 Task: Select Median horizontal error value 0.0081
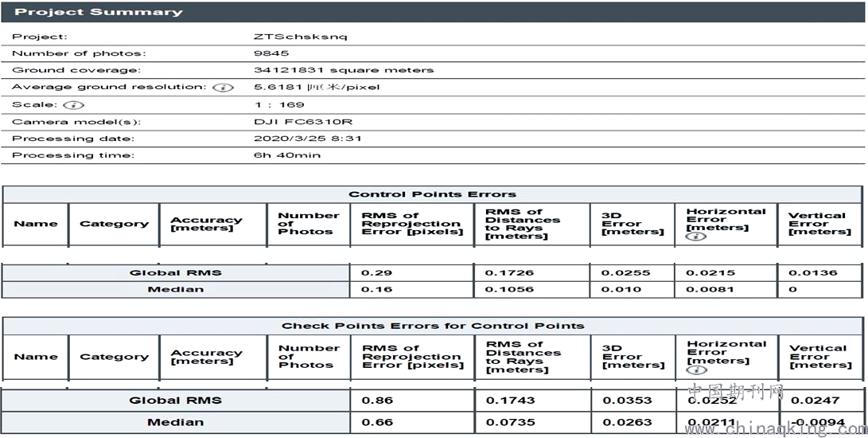coord(710,289)
